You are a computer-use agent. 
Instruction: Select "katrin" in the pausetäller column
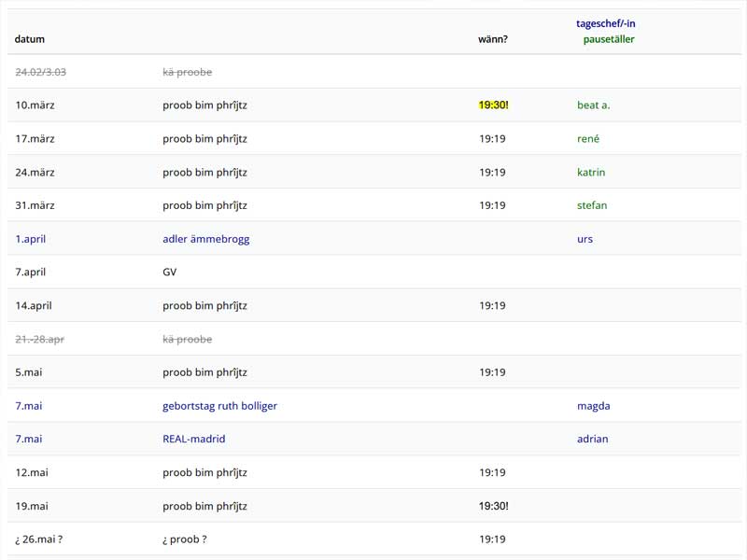(x=591, y=173)
